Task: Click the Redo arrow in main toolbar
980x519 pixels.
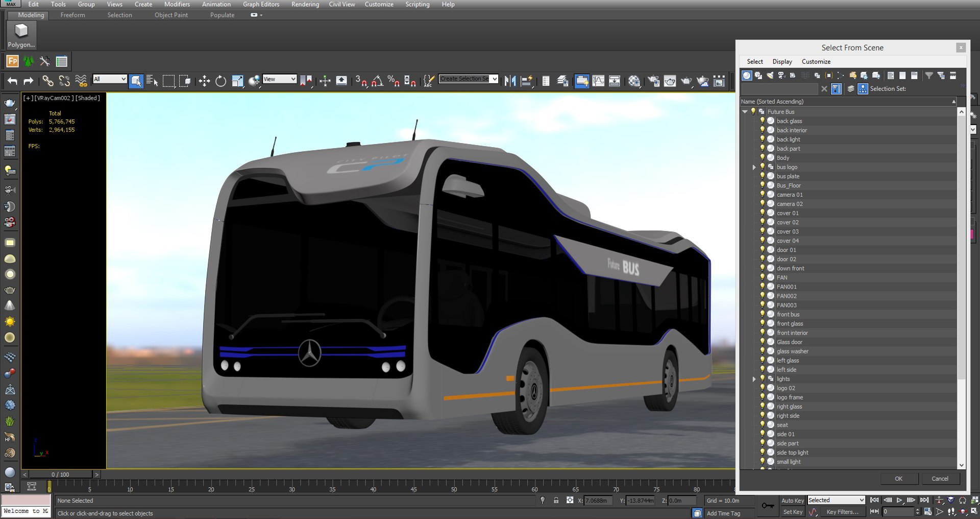Action: click(29, 81)
